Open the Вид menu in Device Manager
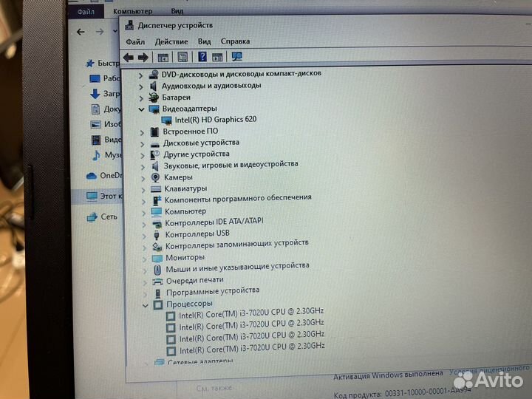The height and width of the screenshot is (399, 532). pos(205,42)
